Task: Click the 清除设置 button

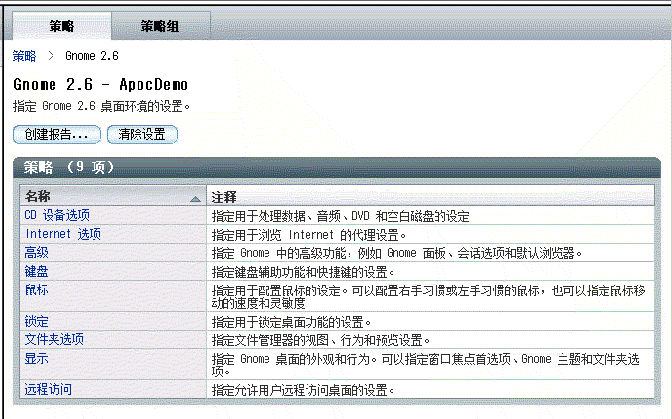Action: (142, 135)
